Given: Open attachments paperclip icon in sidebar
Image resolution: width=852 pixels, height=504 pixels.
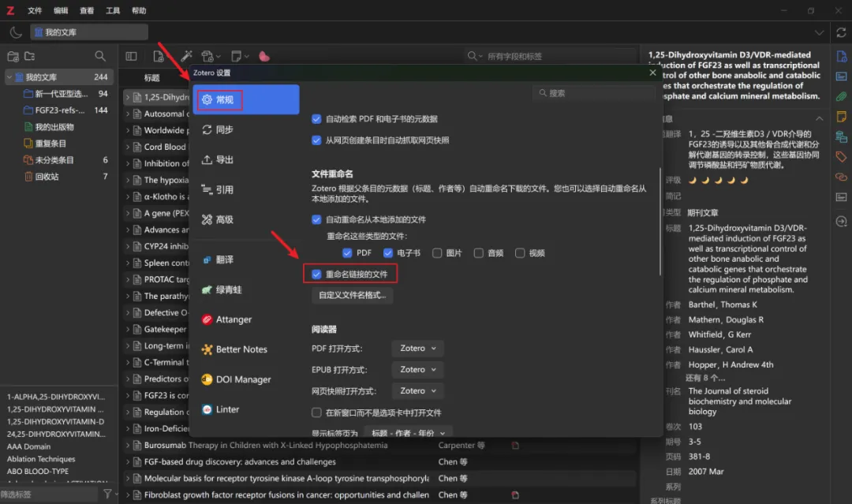Looking at the screenshot, I should pyautogui.click(x=841, y=97).
